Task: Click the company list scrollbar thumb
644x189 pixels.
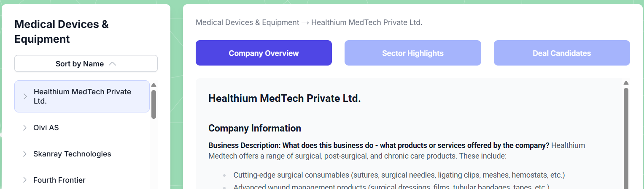Action: point(154,104)
